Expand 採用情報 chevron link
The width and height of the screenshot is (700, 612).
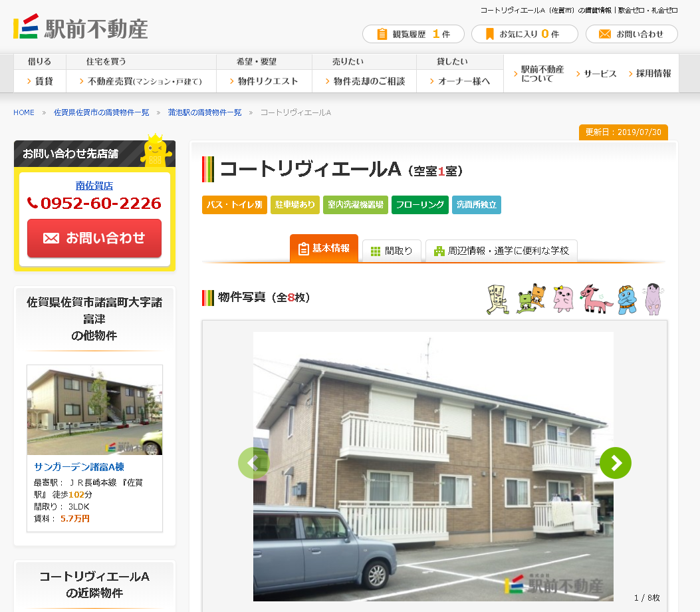click(x=649, y=74)
